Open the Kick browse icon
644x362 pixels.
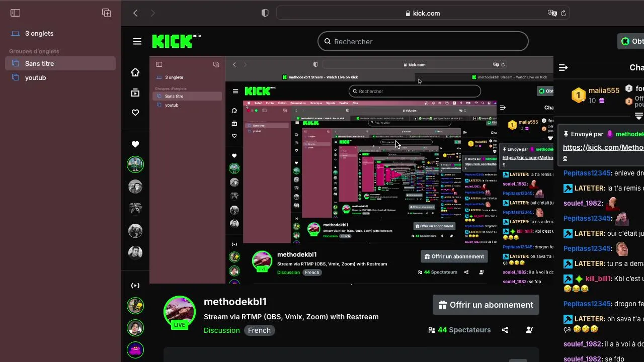pyautogui.click(x=135, y=93)
